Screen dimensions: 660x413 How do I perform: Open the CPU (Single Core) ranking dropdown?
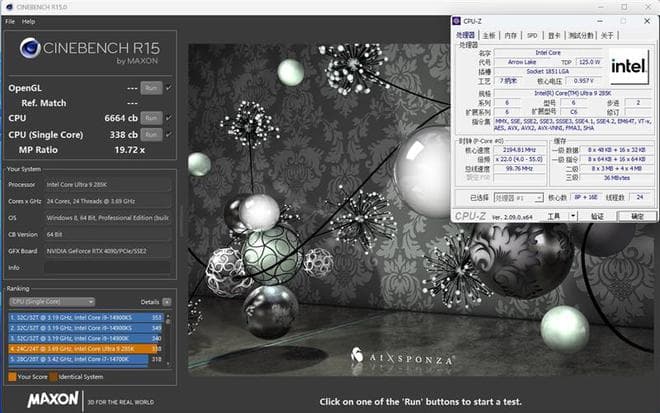click(x=51, y=301)
